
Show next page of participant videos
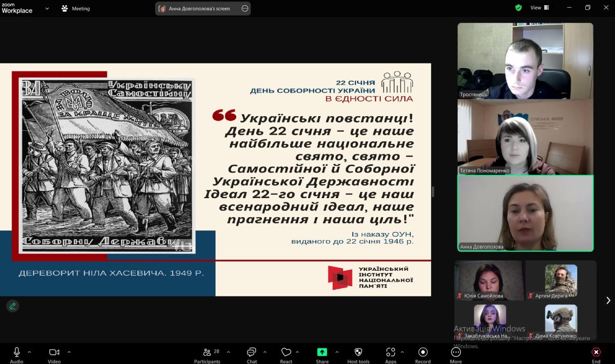[608, 301]
